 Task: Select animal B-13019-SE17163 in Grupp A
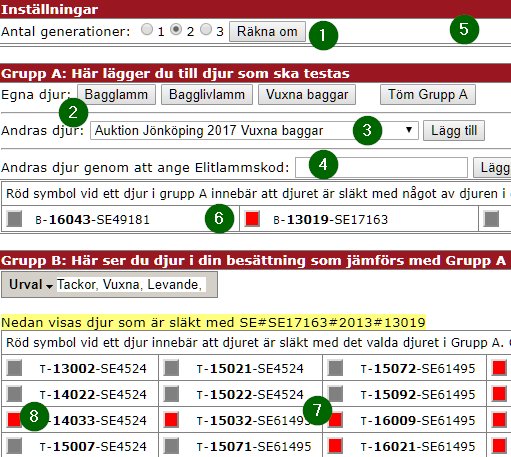pos(330,220)
